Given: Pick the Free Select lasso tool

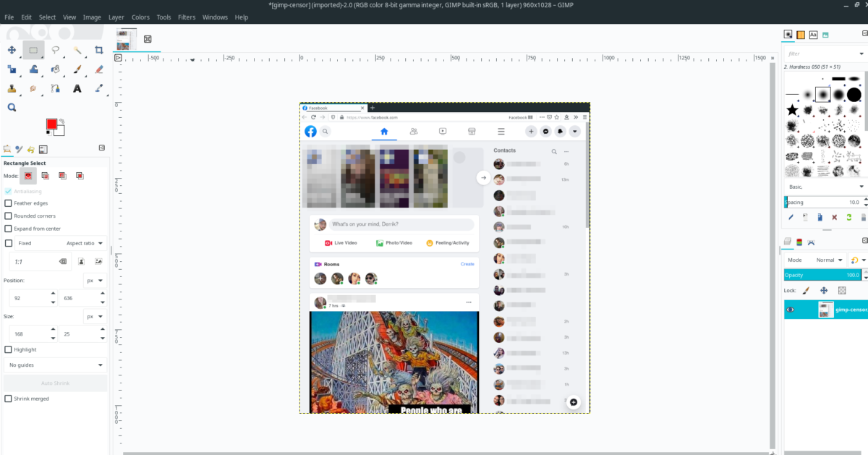Looking at the screenshot, I should click(x=55, y=50).
